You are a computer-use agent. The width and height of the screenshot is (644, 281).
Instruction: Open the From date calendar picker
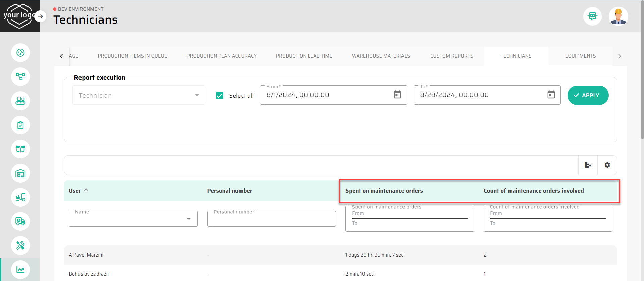click(x=397, y=95)
